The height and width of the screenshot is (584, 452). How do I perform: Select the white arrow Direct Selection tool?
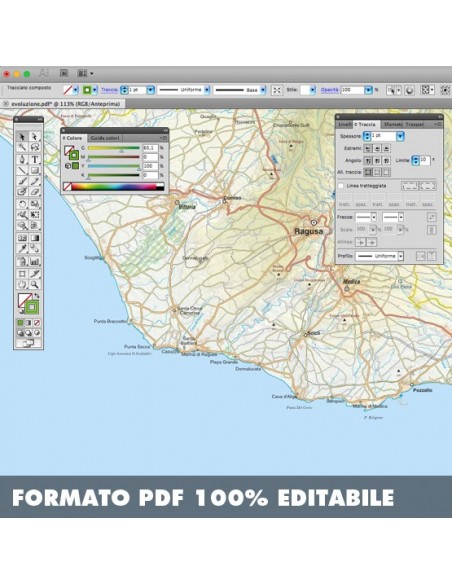[35, 137]
